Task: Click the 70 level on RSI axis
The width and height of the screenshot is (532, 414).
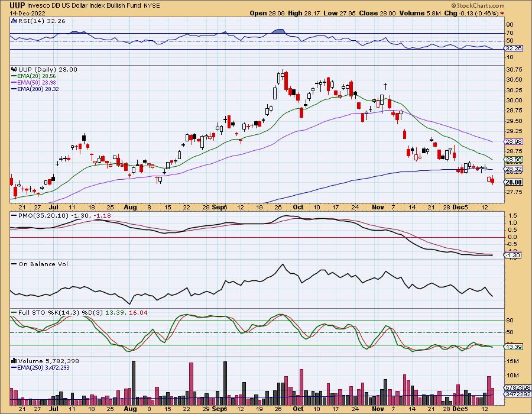Action: pyautogui.click(x=510, y=33)
